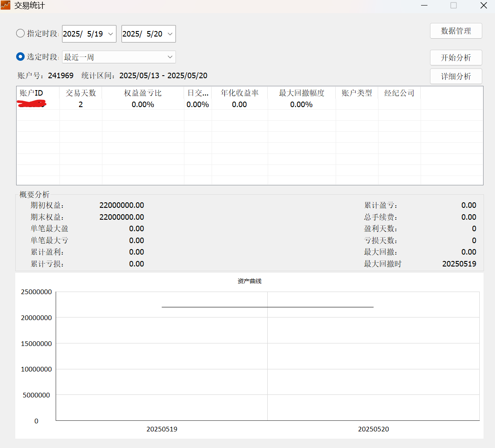Click the 经纪公司 column header
495x448 pixels.
click(x=399, y=93)
